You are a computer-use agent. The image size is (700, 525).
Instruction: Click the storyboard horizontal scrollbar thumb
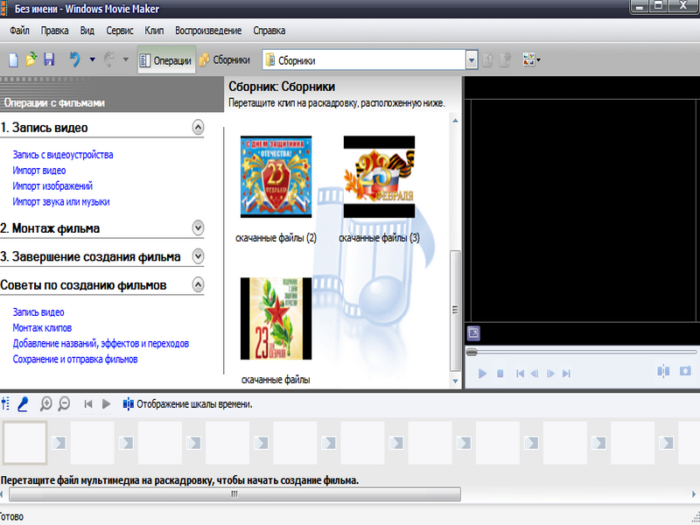[235, 494]
